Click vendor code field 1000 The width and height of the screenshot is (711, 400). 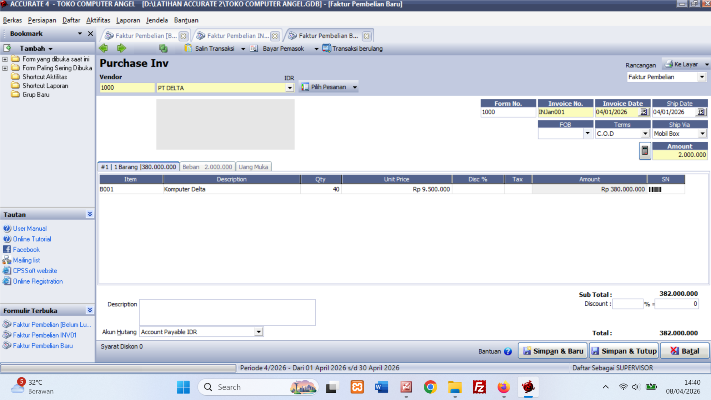(x=127, y=88)
